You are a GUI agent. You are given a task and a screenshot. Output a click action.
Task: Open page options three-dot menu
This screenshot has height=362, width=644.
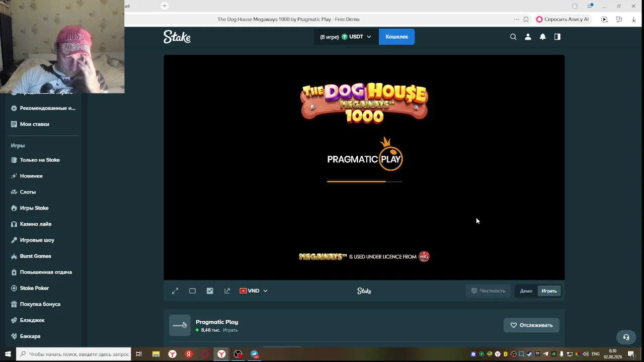tap(516, 19)
